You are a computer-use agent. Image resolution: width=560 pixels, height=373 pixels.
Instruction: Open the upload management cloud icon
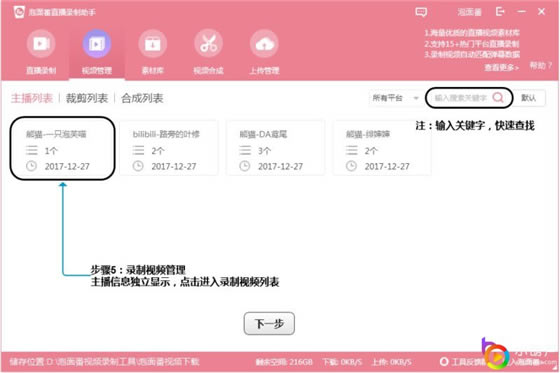[x=264, y=44]
